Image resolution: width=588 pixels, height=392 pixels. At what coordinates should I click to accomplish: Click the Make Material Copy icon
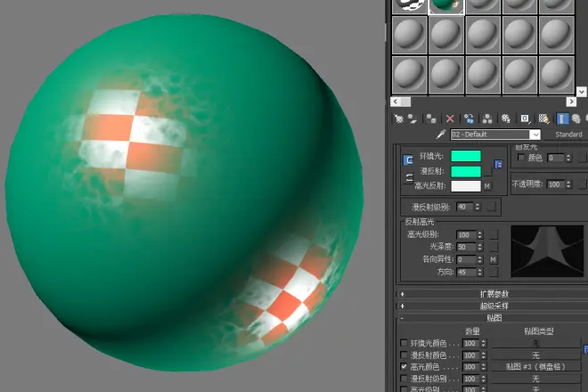coord(469,118)
